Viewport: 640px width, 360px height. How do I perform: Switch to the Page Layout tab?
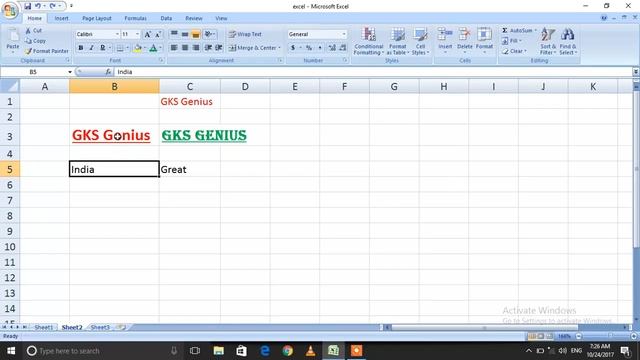click(97, 18)
